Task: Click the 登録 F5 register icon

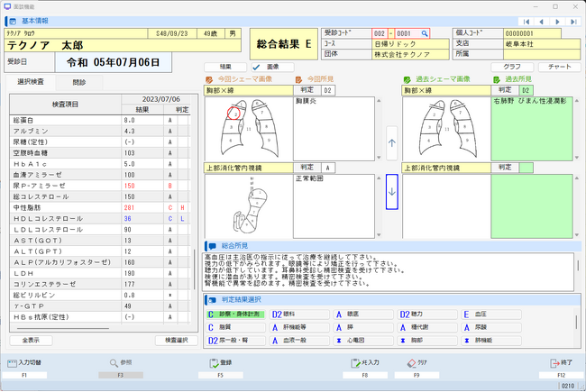Action: [x=215, y=363]
